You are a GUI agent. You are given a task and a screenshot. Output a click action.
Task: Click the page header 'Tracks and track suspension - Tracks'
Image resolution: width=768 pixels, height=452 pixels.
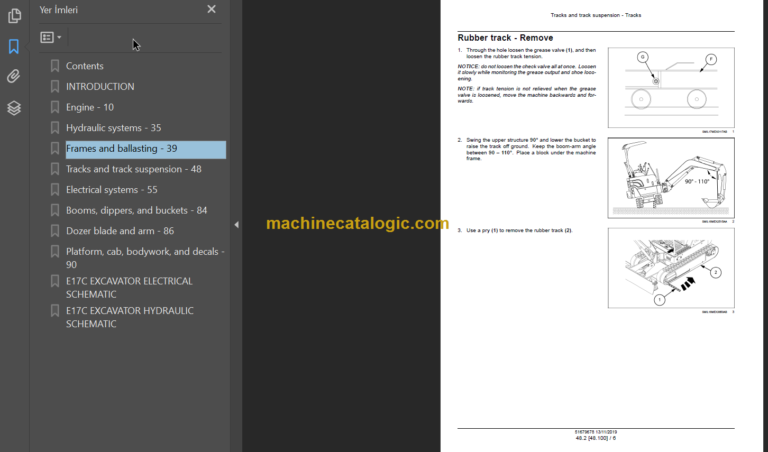pyautogui.click(x=596, y=15)
